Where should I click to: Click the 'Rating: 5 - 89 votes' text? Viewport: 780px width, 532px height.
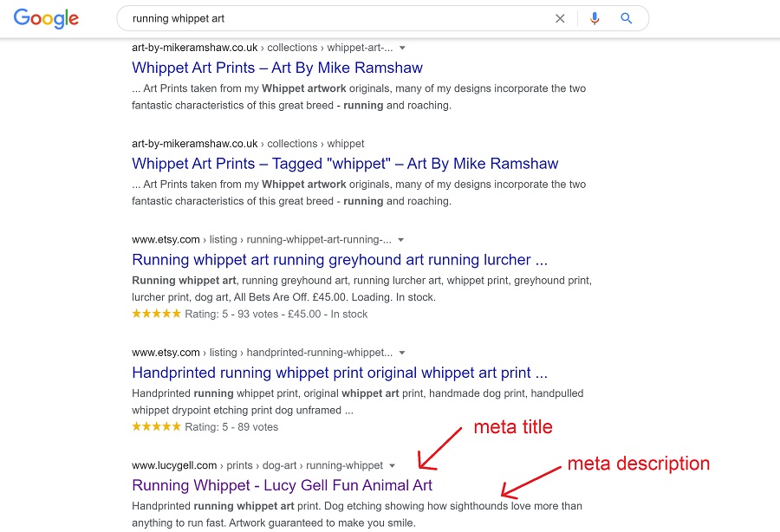[231, 427]
